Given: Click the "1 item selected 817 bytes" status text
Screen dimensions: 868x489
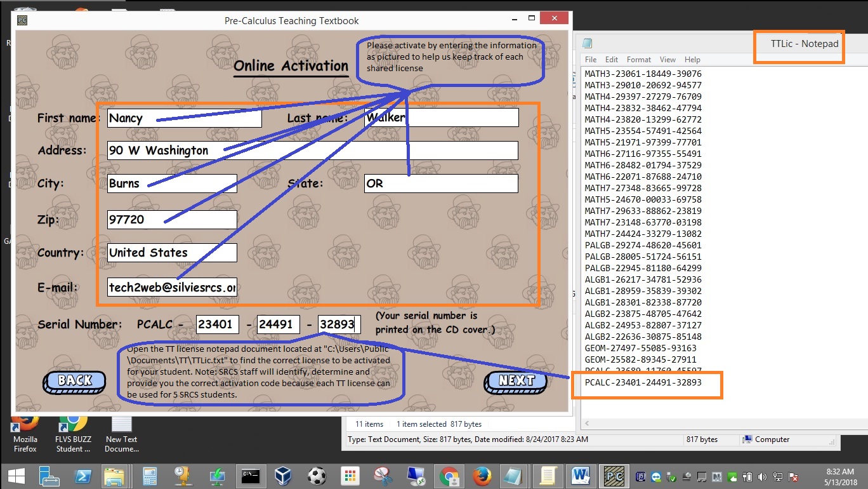Looking at the screenshot, I should pyautogui.click(x=439, y=424).
